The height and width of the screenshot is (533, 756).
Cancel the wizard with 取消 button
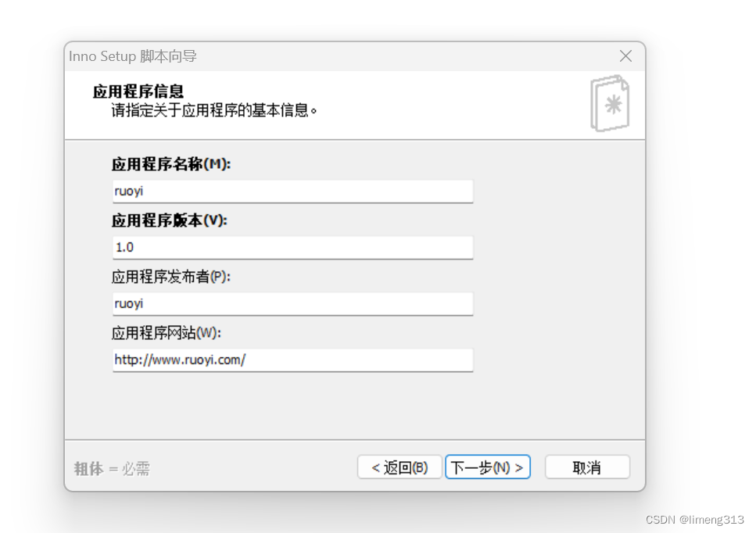[x=587, y=467]
